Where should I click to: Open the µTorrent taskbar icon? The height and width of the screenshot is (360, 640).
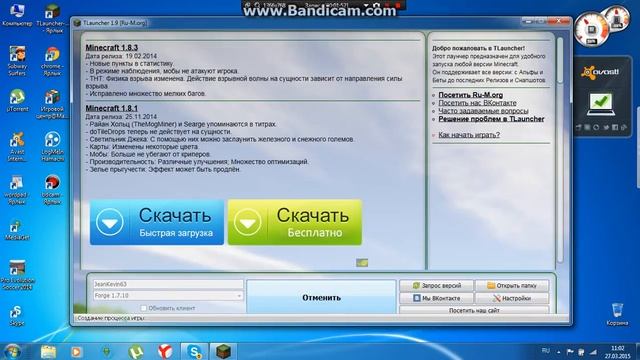(136, 351)
